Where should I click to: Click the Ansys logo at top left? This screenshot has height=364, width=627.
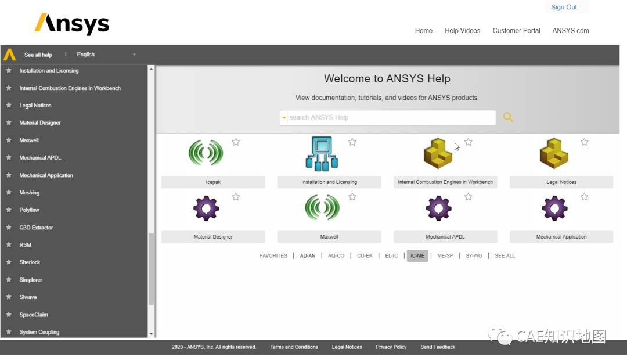click(x=71, y=24)
